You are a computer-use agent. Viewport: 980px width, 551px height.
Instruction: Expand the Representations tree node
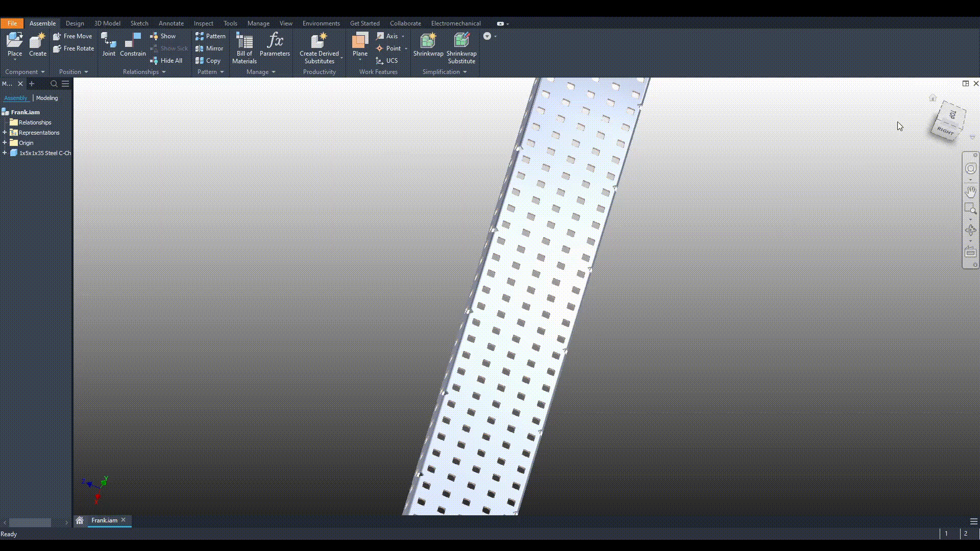pyautogui.click(x=5, y=133)
